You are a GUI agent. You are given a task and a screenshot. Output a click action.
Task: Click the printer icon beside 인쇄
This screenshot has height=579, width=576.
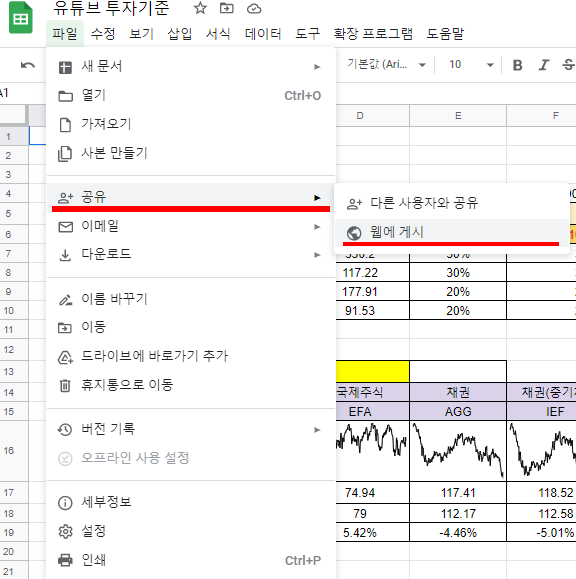point(65,560)
